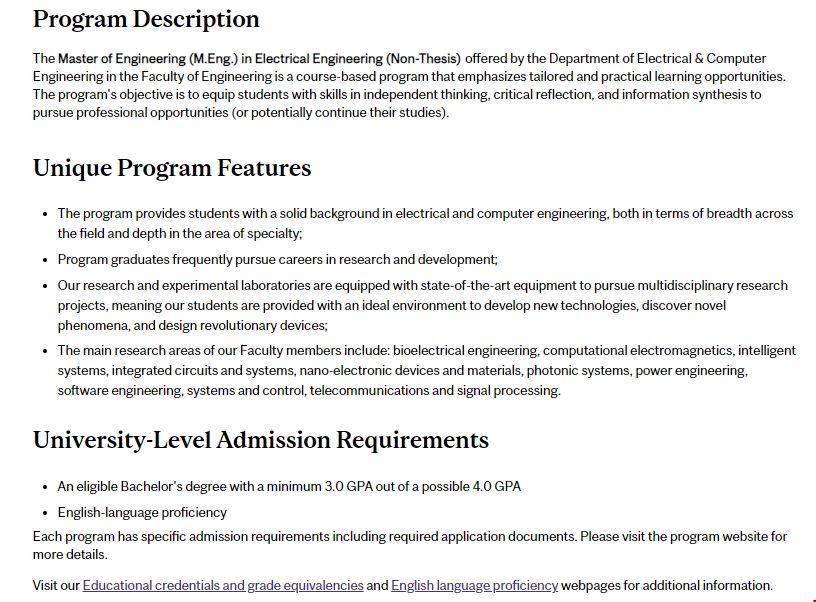Click the University-Level Admission Requirements heading
This screenshot has height=602, width=816.
coord(261,440)
